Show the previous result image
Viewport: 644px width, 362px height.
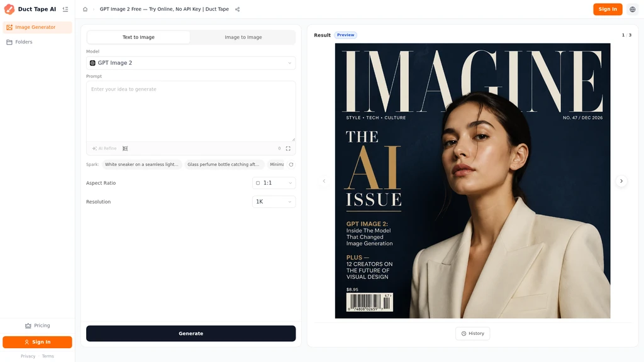[324, 181]
